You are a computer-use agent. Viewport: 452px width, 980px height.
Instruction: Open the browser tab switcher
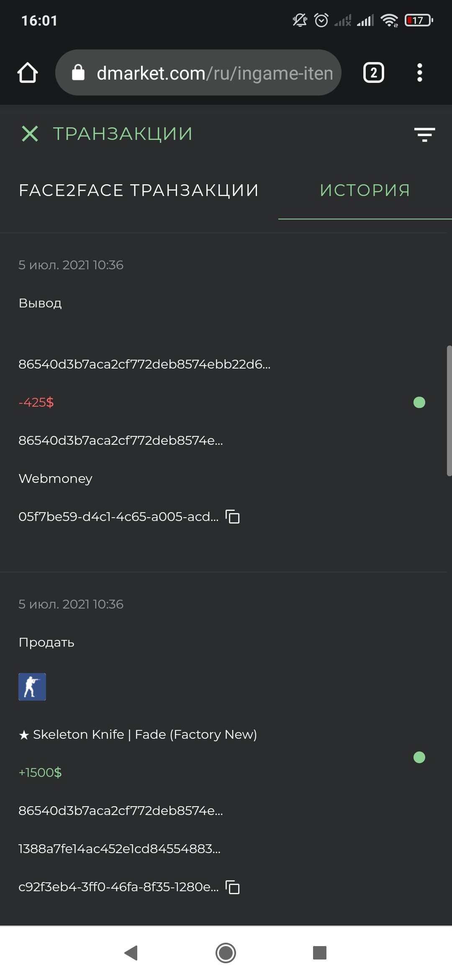pos(373,73)
